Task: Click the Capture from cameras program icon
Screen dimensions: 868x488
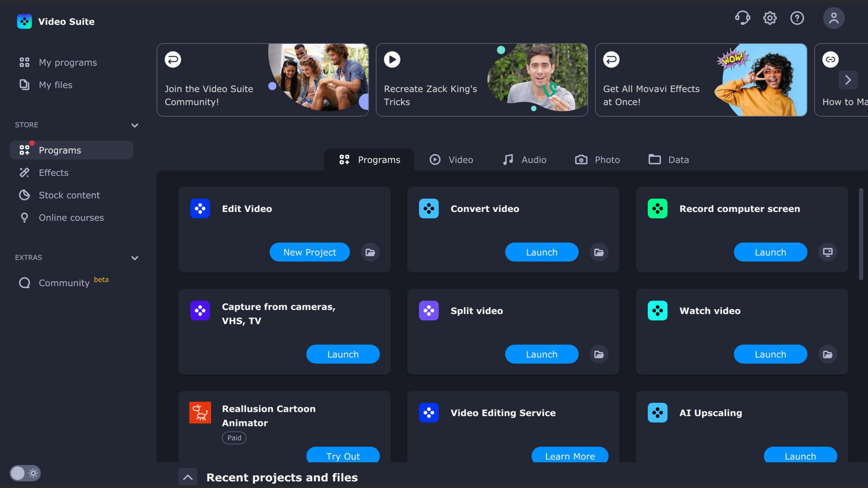Action: (x=200, y=311)
